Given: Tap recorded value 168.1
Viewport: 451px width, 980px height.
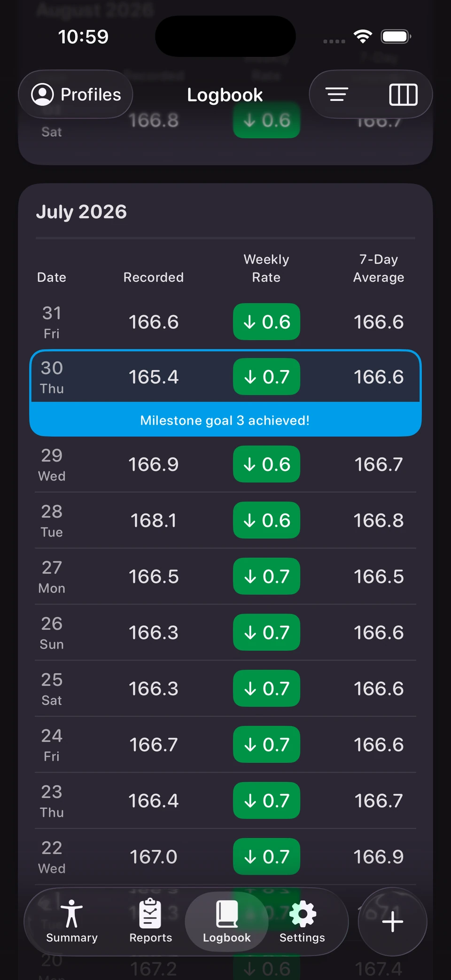Looking at the screenshot, I should click(x=154, y=520).
